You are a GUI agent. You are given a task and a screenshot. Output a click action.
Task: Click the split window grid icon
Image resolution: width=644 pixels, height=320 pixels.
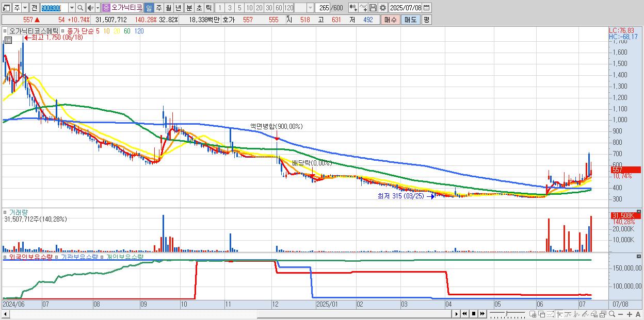[x=533, y=314]
